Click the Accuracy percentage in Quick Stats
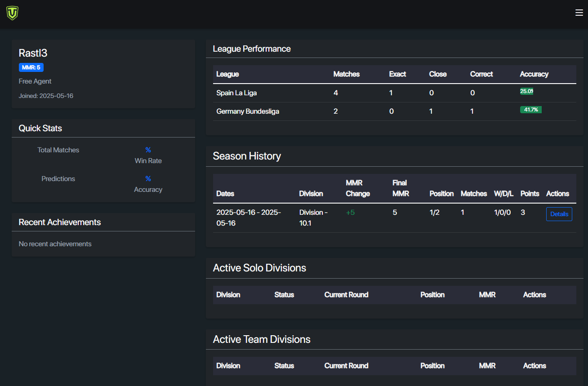Viewport: 588px width, 386px height. tap(148, 179)
